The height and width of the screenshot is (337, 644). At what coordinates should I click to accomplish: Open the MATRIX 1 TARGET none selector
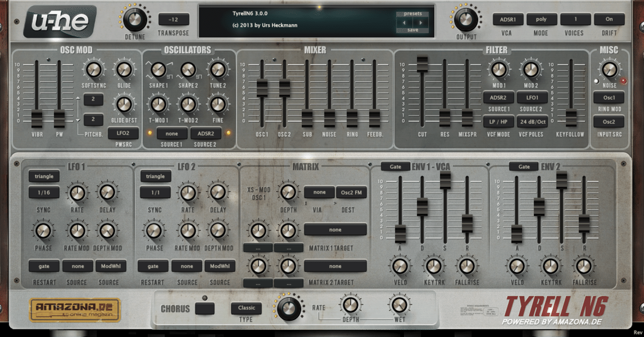tap(335, 230)
